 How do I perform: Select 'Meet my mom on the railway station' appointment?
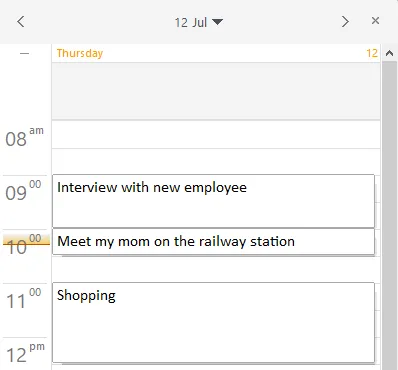213,242
